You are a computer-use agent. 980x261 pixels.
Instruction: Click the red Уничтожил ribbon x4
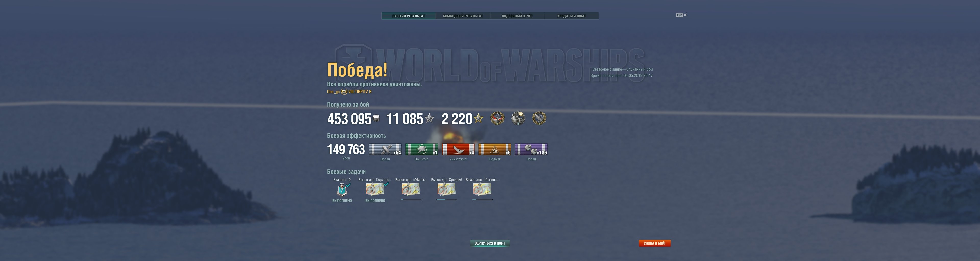coord(458,150)
